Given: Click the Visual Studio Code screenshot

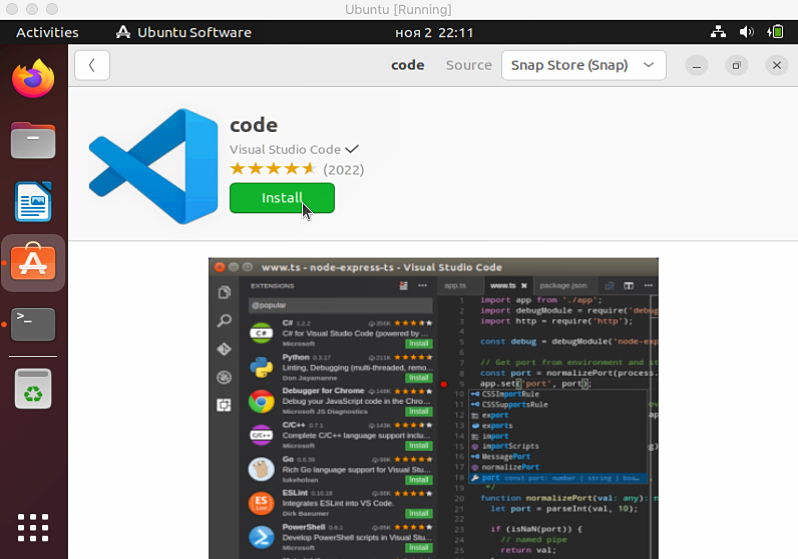Looking at the screenshot, I should click(x=433, y=407).
